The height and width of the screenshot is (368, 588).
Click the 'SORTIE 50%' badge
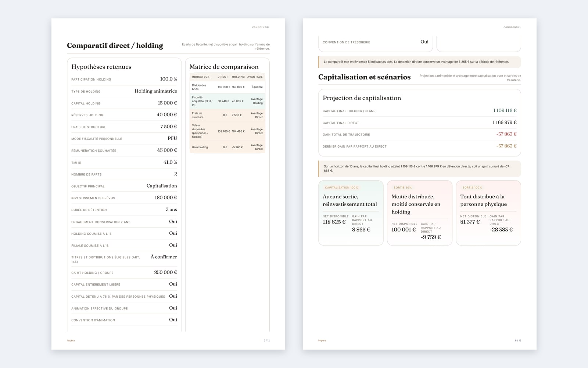(403, 188)
